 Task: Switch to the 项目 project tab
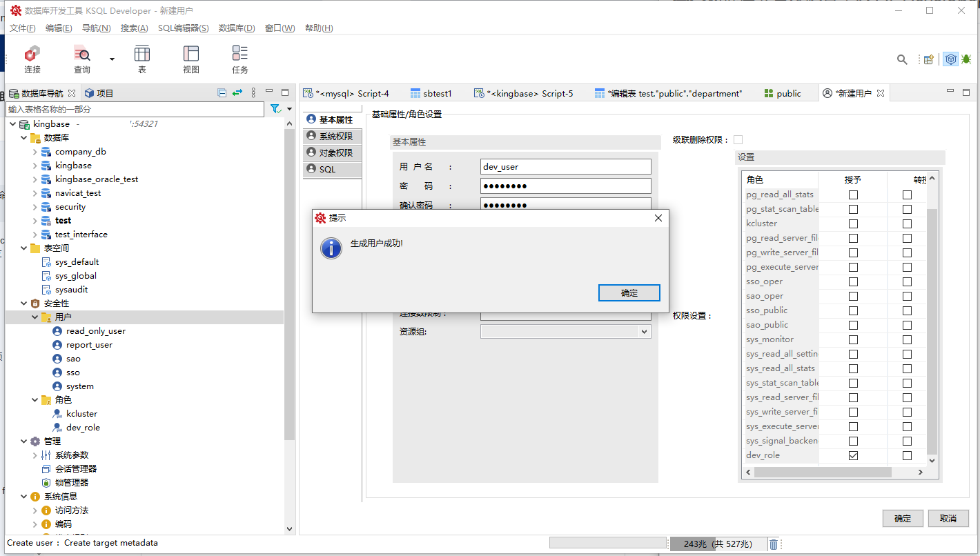click(99, 93)
